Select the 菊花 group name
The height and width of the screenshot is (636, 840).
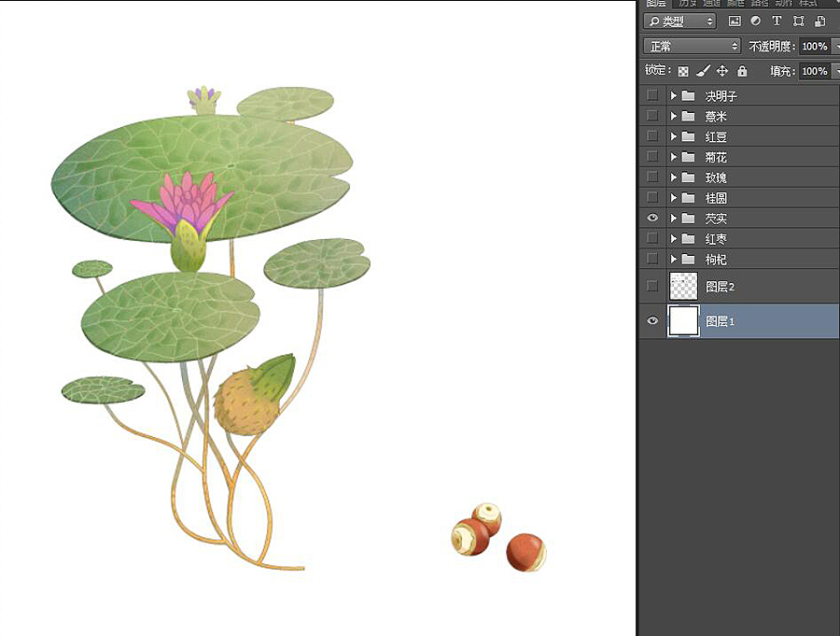pyautogui.click(x=716, y=157)
